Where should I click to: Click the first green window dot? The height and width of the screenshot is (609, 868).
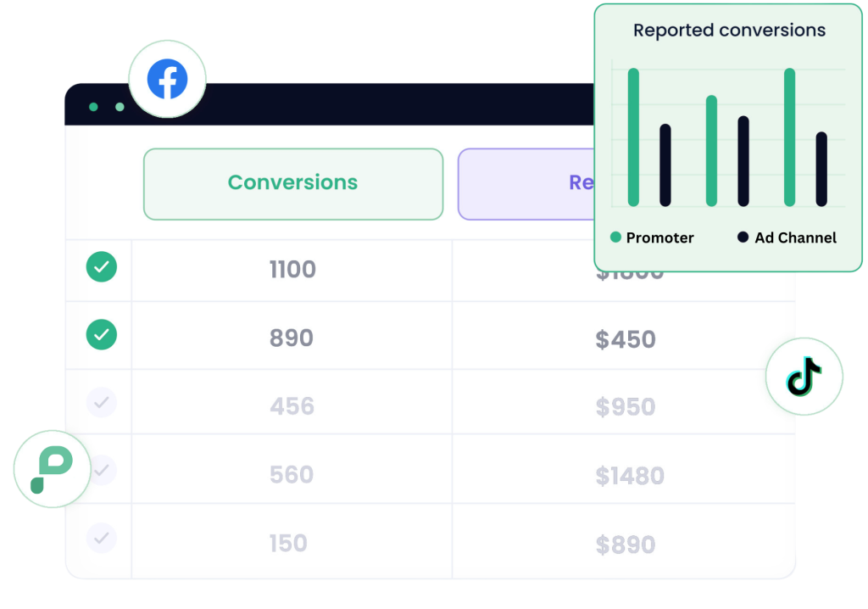coord(93,107)
